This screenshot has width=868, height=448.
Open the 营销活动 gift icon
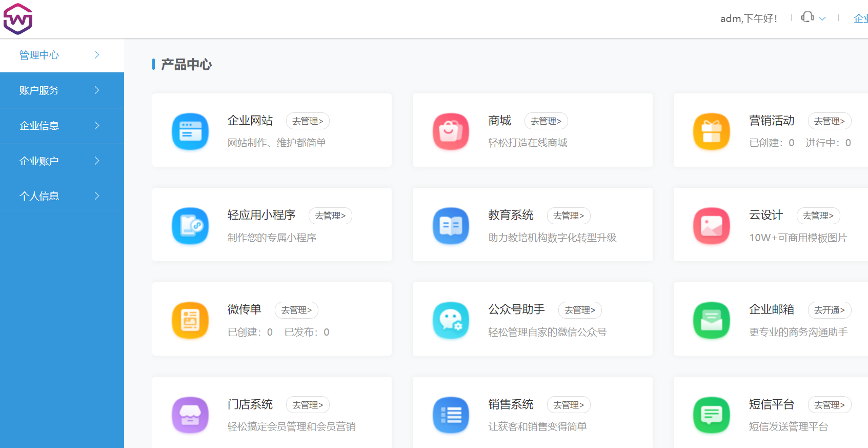(712, 131)
